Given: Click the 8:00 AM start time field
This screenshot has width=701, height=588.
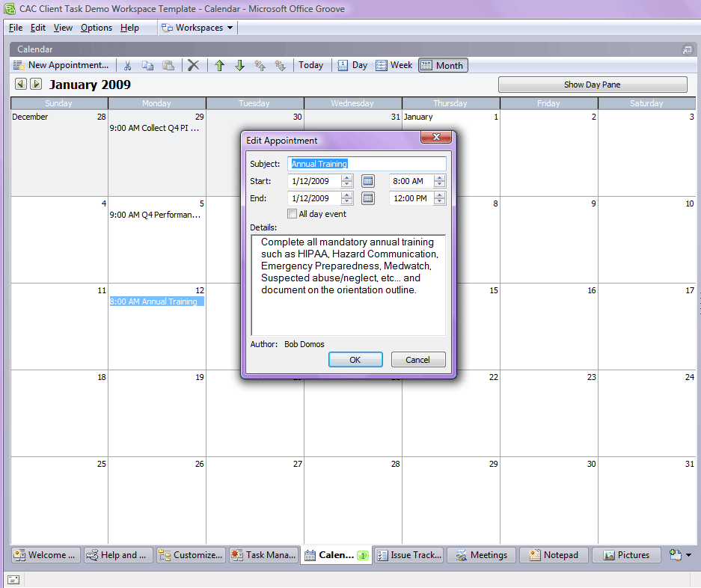Looking at the screenshot, I should [411, 181].
